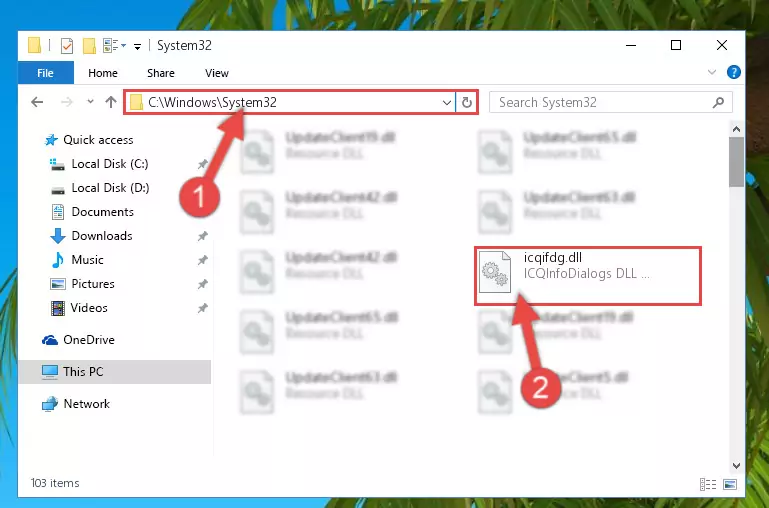The image size is (769, 508).
Task: Expand the ribbon with the chevron
Action: click(712, 73)
